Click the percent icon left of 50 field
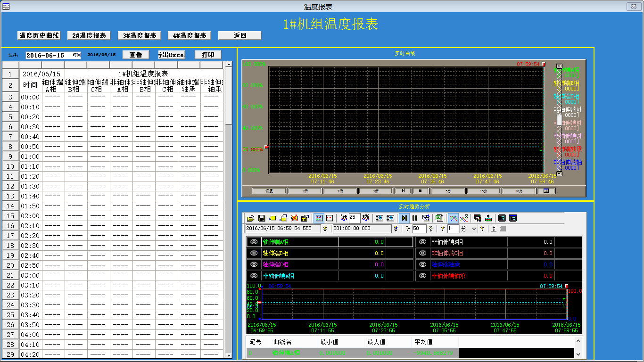This screenshot has height=362, width=644. pyautogui.click(x=408, y=229)
